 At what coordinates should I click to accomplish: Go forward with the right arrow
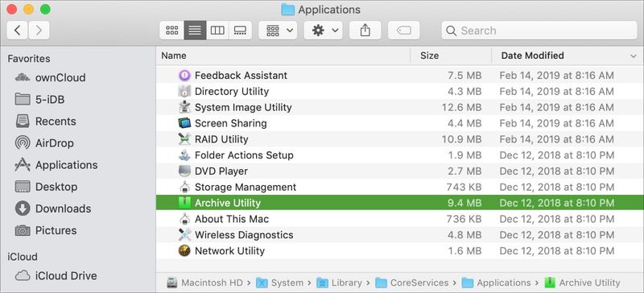coord(39,31)
